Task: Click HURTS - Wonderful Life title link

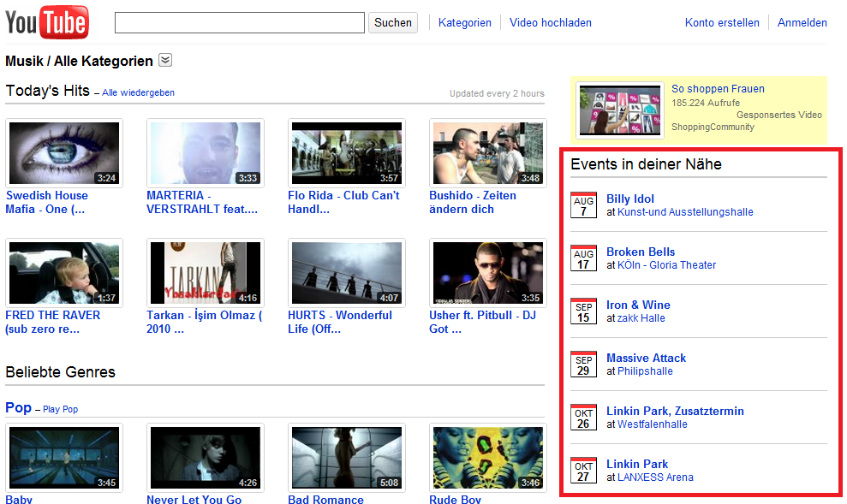Action: tap(340, 322)
